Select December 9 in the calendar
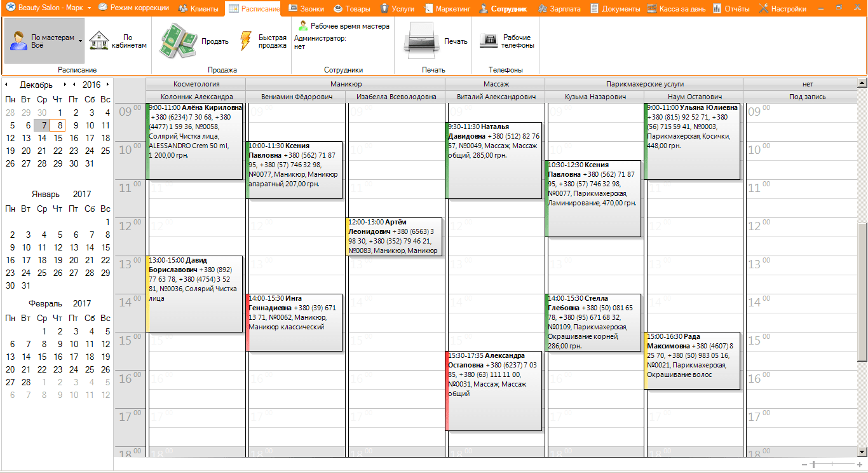868x473 pixels. click(75, 125)
